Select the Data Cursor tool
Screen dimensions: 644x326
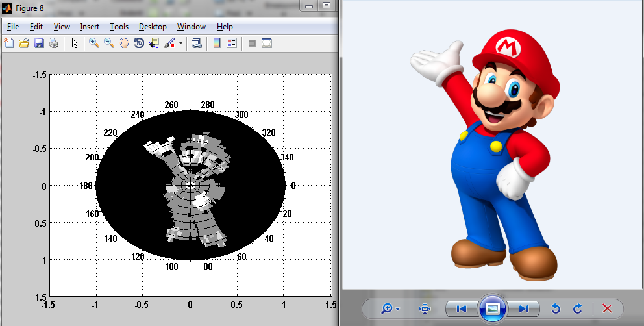point(154,43)
